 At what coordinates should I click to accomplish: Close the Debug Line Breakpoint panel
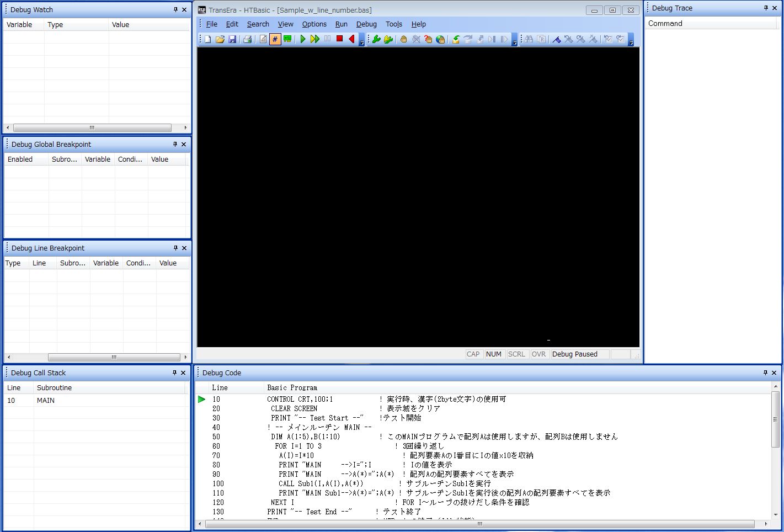tap(184, 248)
